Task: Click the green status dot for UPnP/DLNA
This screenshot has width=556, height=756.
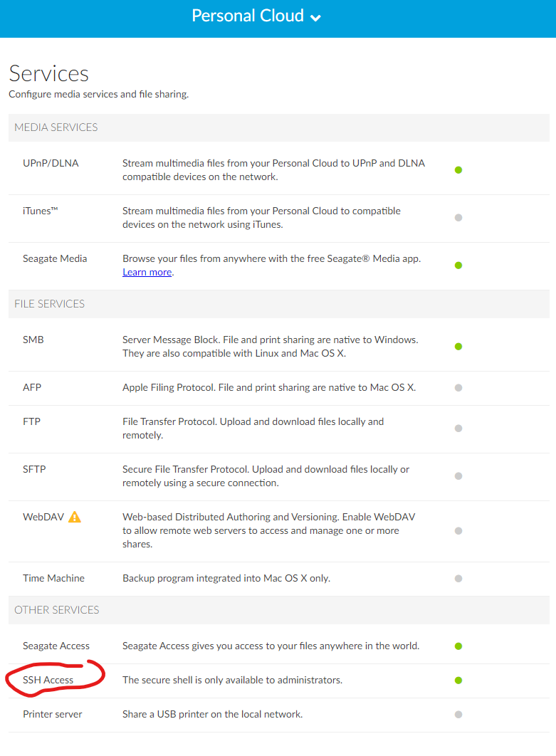Action: [458, 170]
